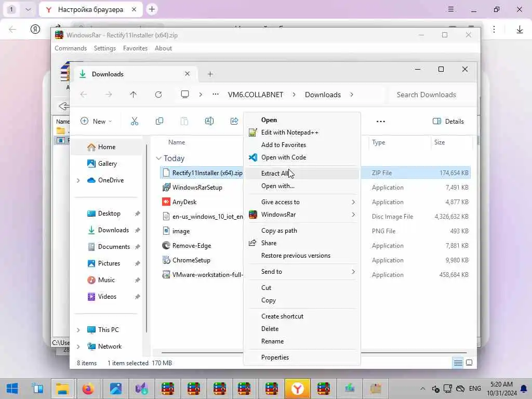The height and width of the screenshot is (399, 532).
Task: Expand chevron after Downloads breadcrumb
Action: click(x=352, y=95)
